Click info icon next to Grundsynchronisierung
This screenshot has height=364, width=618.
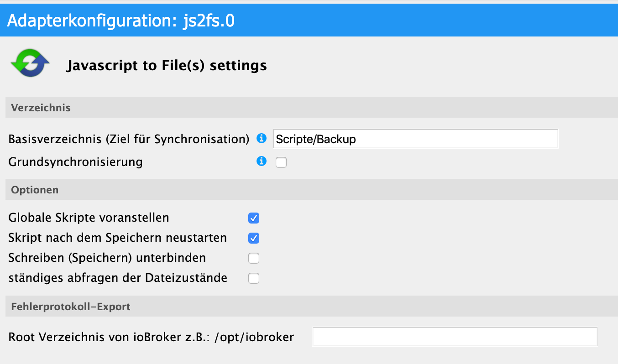[261, 161]
